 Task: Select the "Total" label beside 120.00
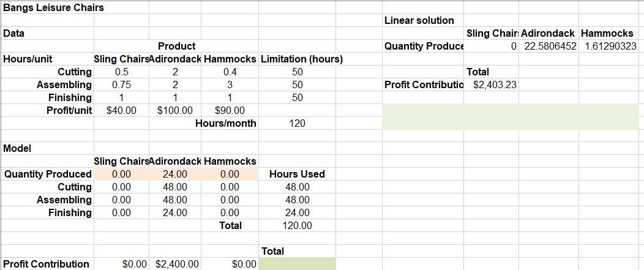[230, 225]
